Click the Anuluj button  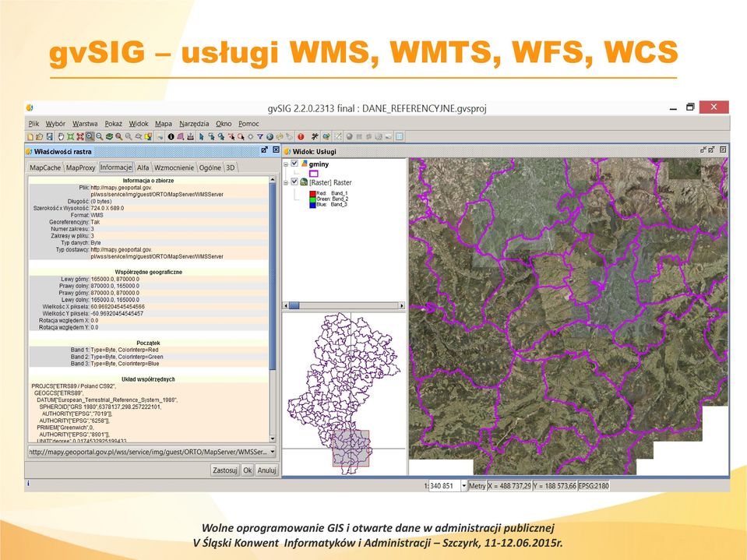[266, 470]
